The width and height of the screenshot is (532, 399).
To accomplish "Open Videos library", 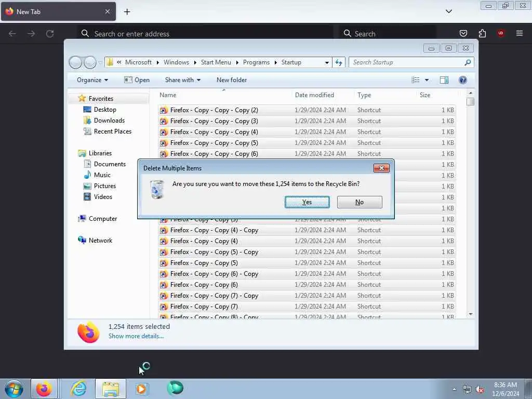I will (x=103, y=197).
